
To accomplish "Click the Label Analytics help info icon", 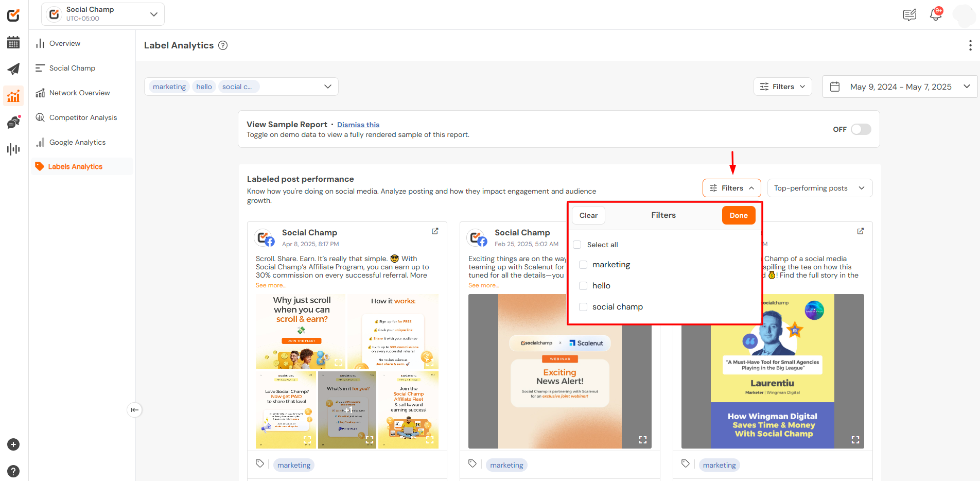I will click(223, 45).
